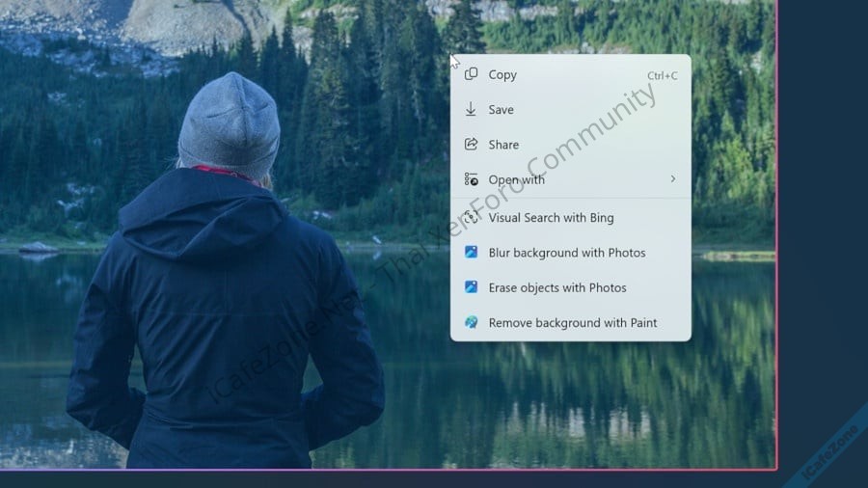Image resolution: width=868 pixels, height=488 pixels.
Task: Choose Erase objects with Photos
Action: click(557, 287)
